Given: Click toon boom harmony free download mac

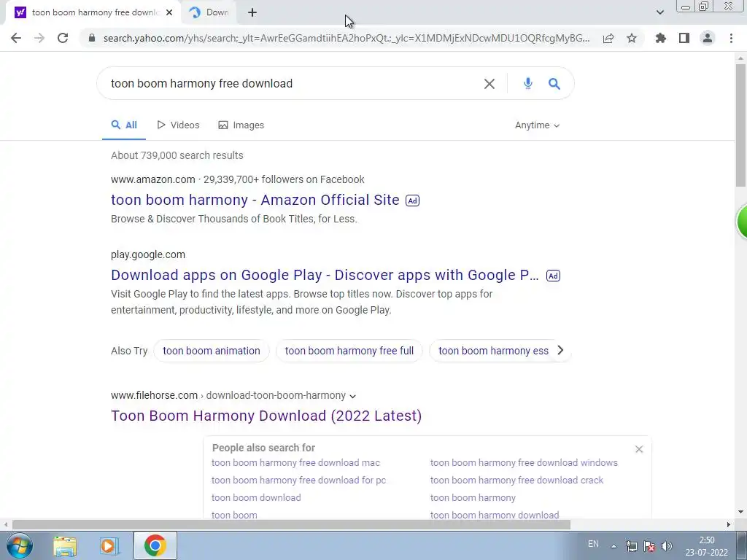Looking at the screenshot, I should point(296,463).
